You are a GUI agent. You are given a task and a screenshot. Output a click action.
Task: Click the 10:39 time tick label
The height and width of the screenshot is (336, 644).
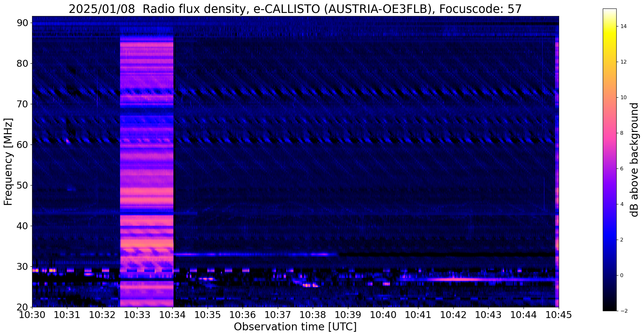pos(348,315)
